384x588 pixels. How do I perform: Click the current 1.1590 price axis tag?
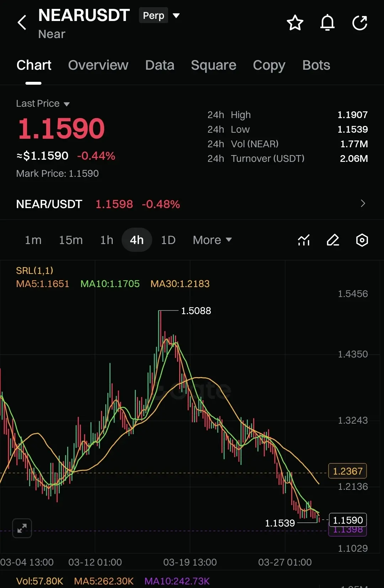click(x=348, y=520)
